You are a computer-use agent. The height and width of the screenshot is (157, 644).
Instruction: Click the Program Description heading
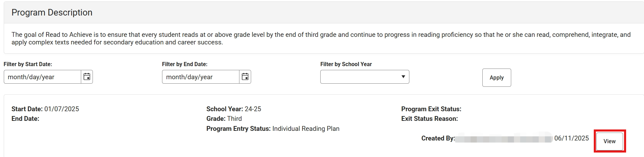pos(52,13)
